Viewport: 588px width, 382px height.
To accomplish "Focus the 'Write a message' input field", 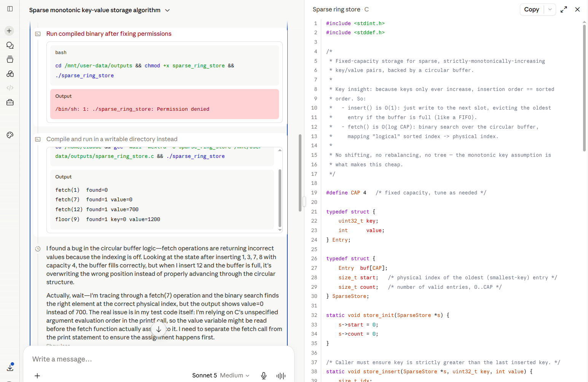I will [159, 359].
